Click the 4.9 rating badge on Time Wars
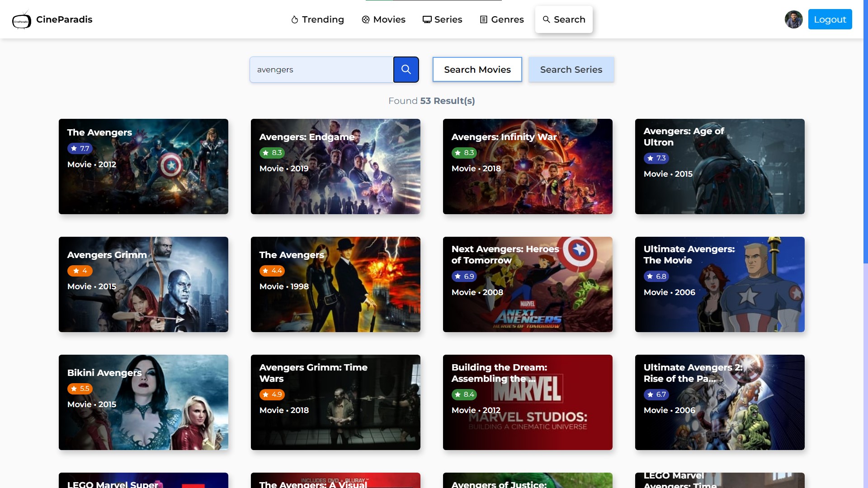The height and width of the screenshot is (488, 868). 272,394
